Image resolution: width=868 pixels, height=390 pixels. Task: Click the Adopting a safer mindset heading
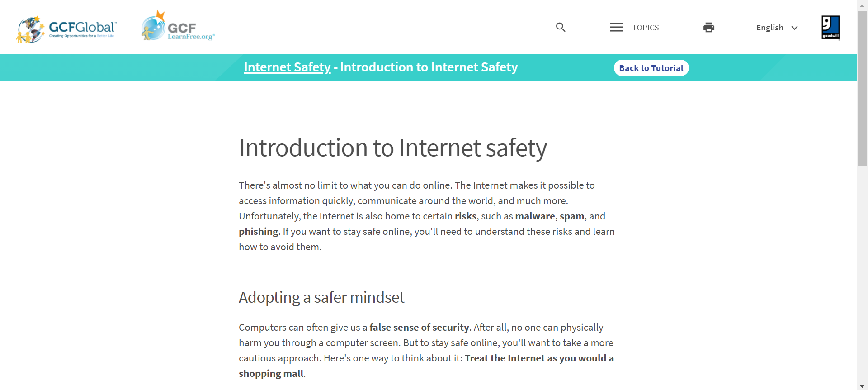[321, 297]
